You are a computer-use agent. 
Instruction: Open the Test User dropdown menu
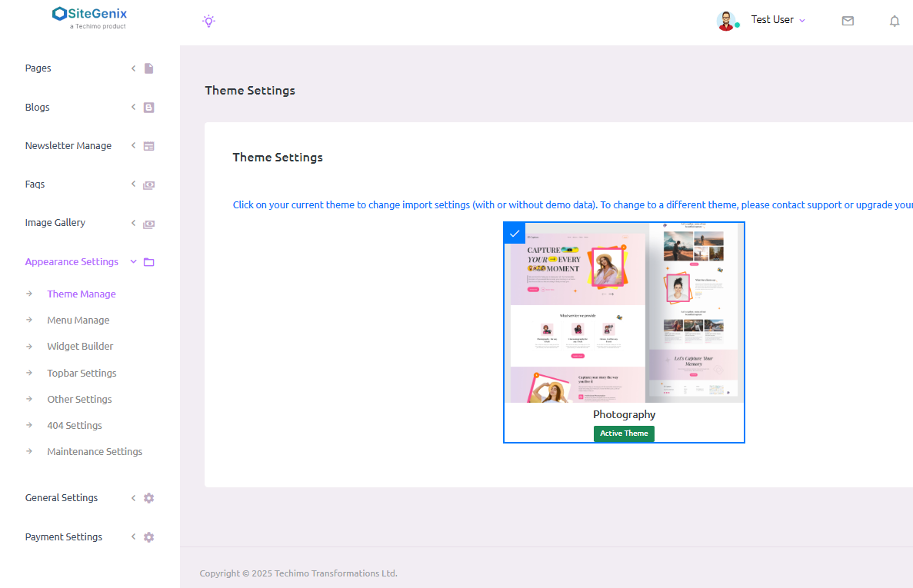(778, 20)
